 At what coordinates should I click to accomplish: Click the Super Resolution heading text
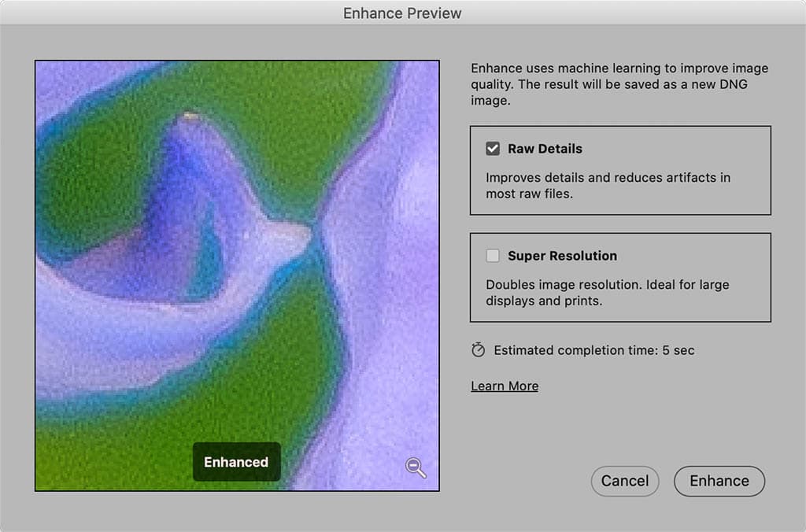coord(562,256)
